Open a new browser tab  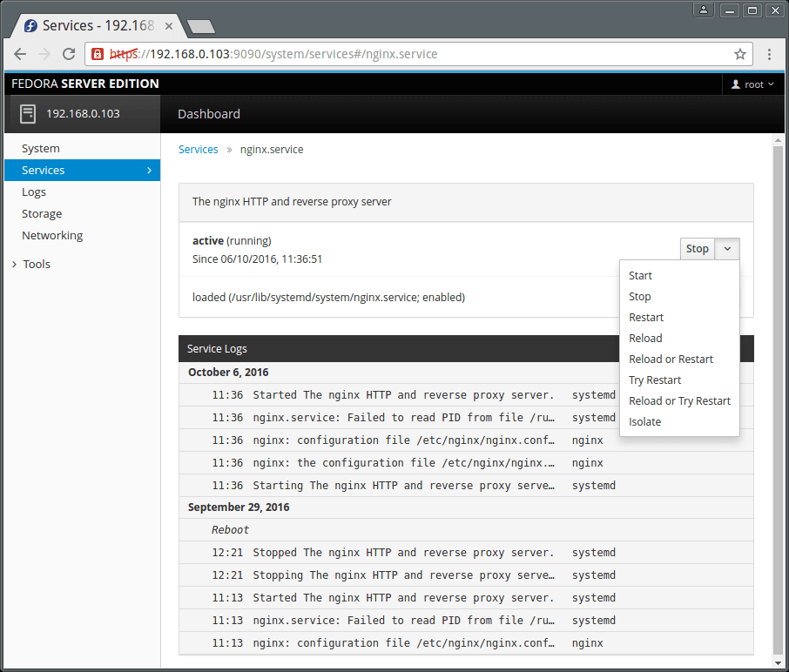(200, 26)
